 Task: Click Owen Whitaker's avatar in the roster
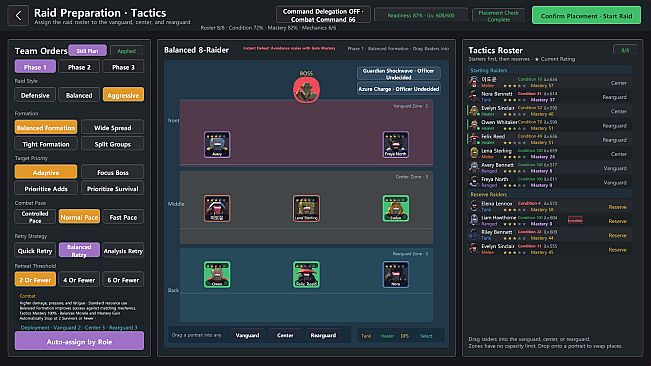473,125
